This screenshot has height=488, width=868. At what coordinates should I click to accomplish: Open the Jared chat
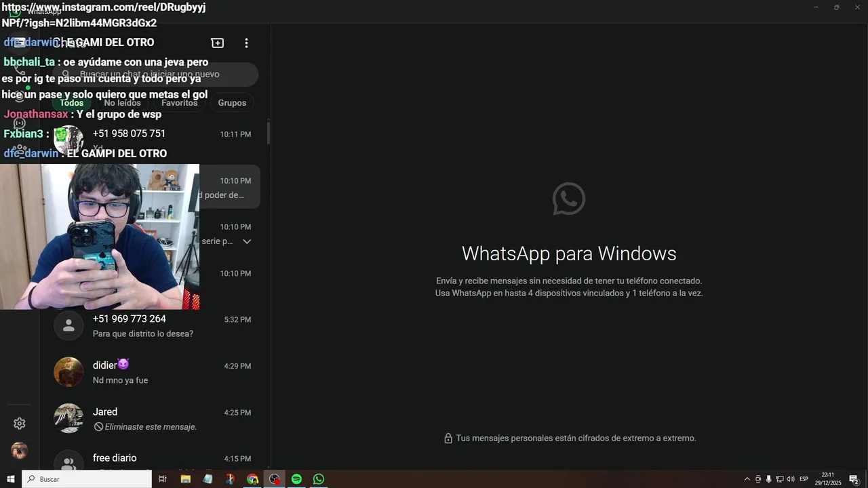click(156, 419)
